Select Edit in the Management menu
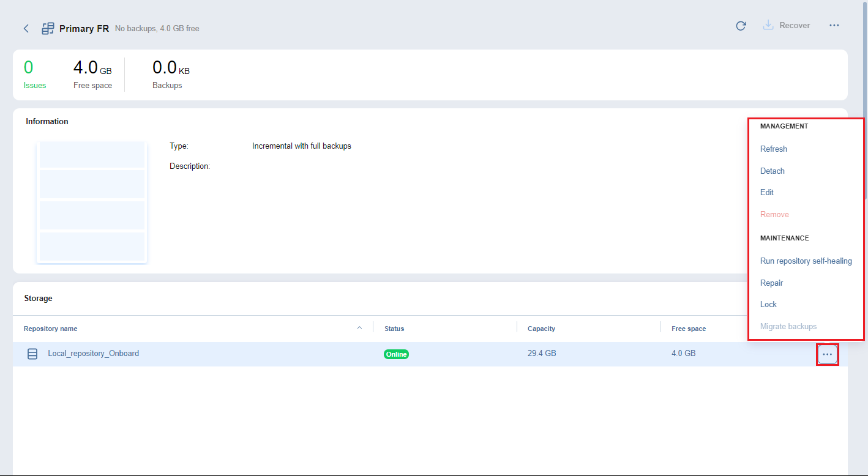The height and width of the screenshot is (476, 868). tap(766, 192)
